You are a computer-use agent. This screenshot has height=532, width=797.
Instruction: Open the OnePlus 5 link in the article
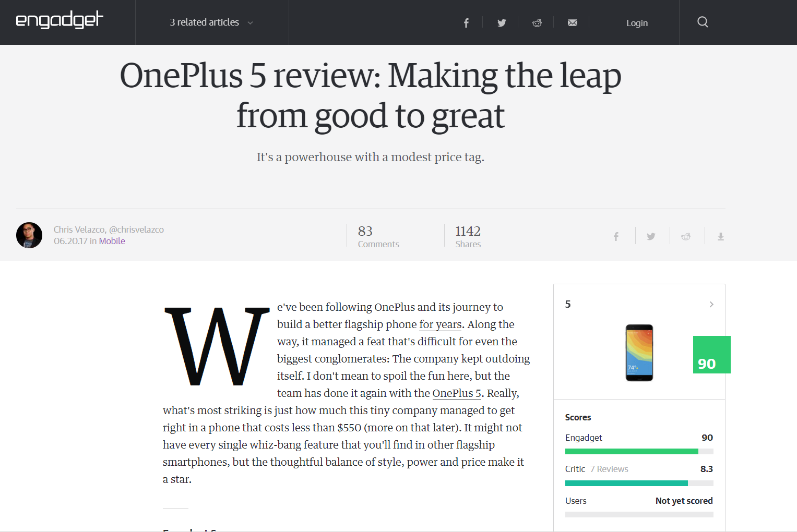tap(457, 393)
